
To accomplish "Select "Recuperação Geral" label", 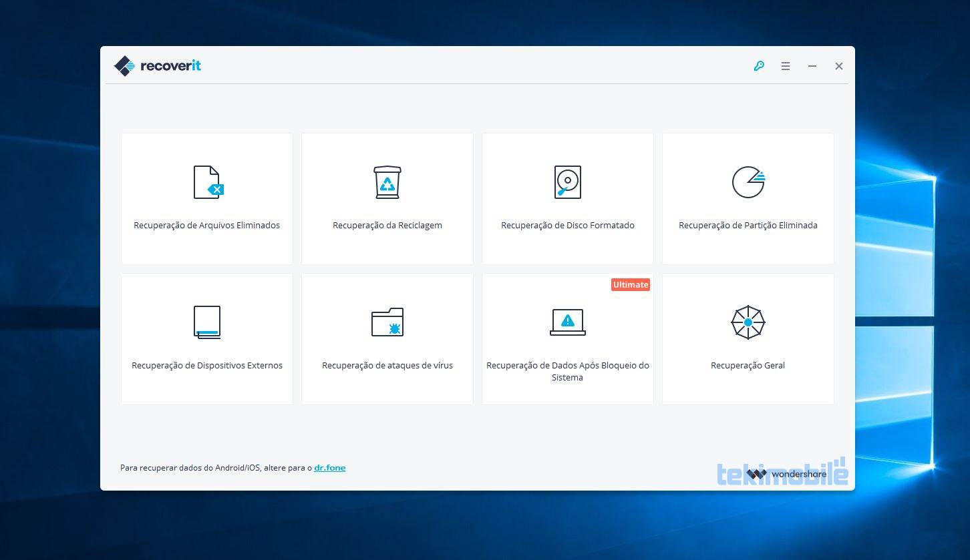I will (748, 366).
